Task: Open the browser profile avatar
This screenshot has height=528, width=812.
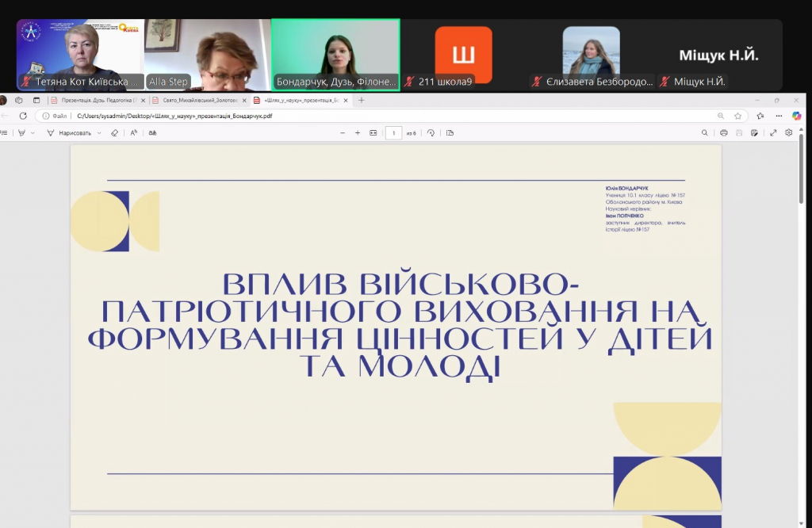Action: [x=3, y=101]
